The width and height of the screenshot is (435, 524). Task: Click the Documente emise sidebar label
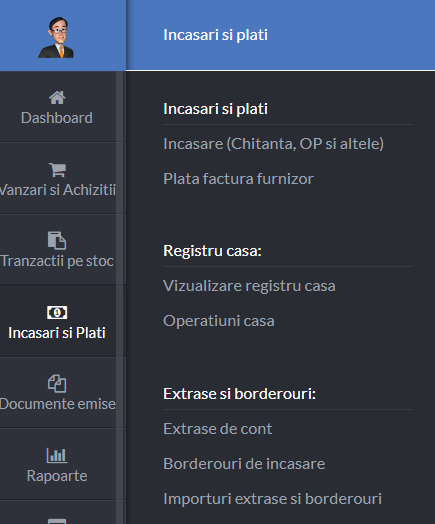coord(57,404)
